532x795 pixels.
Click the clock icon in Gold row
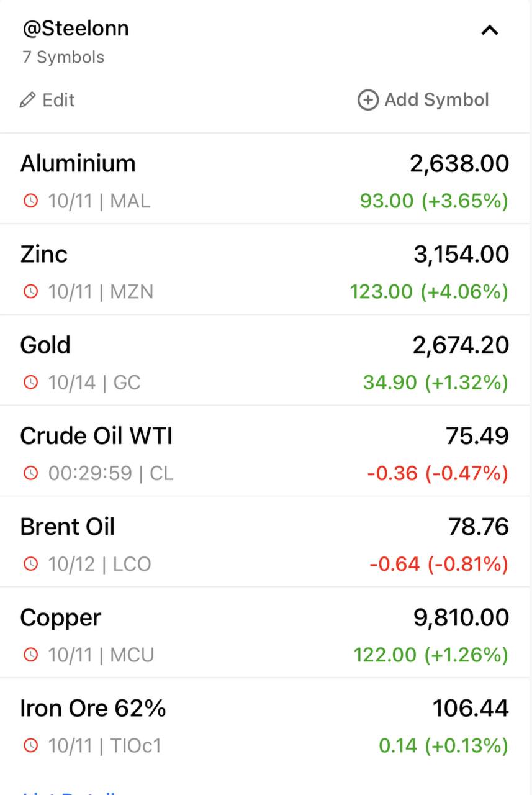(x=30, y=382)
